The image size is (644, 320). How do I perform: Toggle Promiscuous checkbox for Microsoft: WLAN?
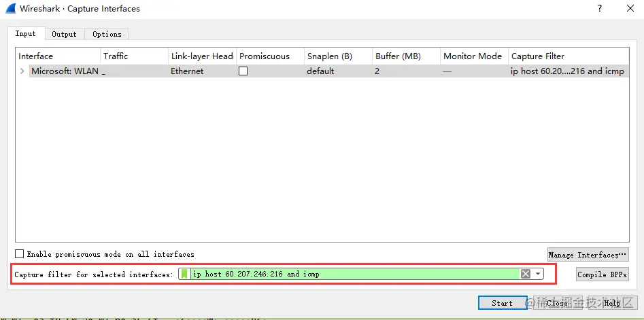click(x=243, y=71)
